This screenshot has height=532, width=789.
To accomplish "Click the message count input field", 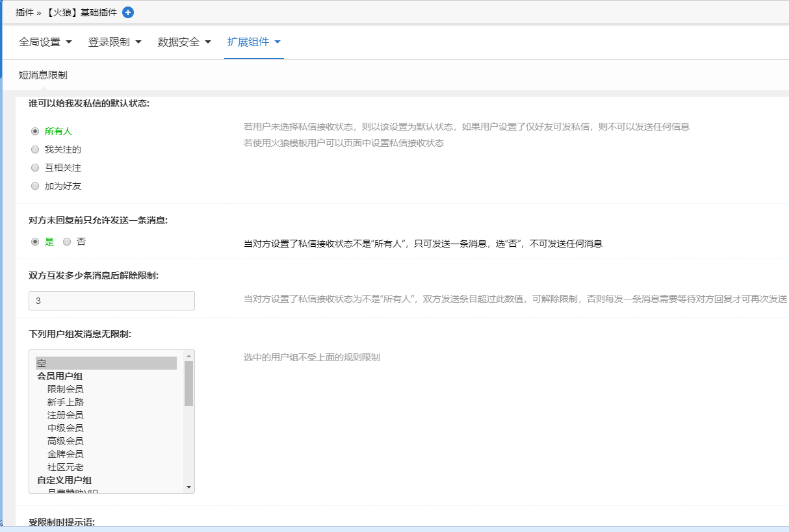I will (x=112, y=301).
